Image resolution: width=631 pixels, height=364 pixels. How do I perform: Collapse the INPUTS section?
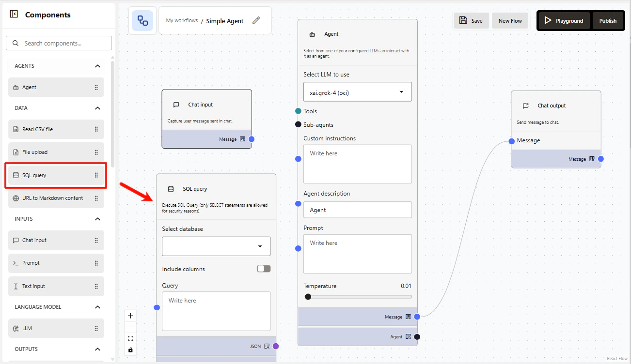97,219
